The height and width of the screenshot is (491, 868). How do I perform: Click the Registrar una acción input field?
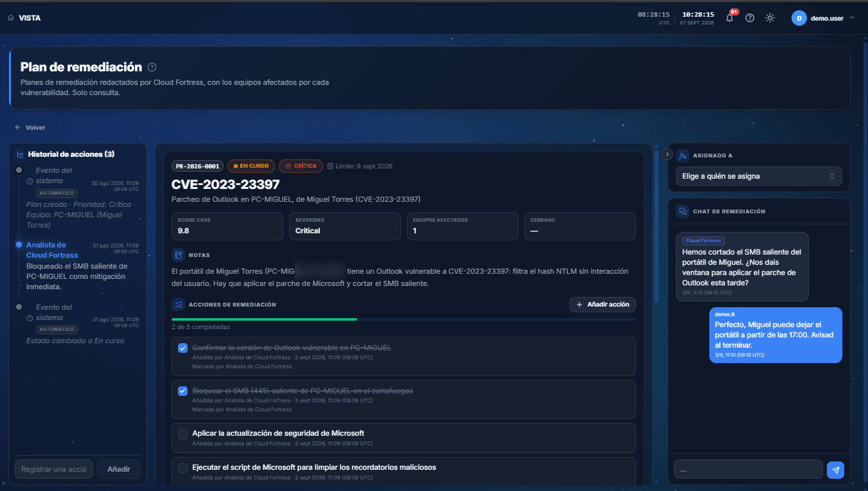point(54,469)
